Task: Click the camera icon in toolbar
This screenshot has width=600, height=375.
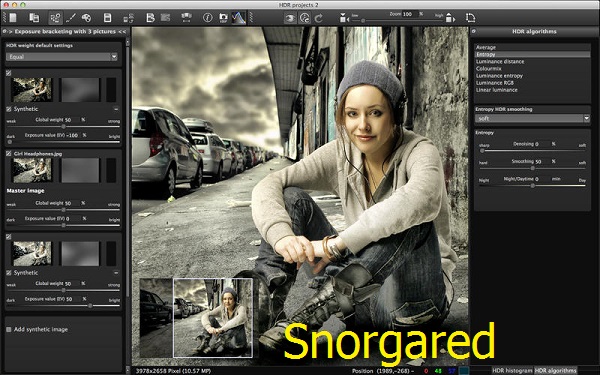Action: pyautogui.click(x=223, y=18)
